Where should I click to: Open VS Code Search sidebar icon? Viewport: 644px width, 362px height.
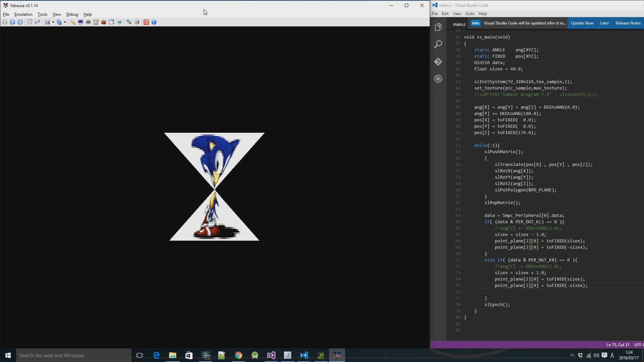tap(438, 44)
